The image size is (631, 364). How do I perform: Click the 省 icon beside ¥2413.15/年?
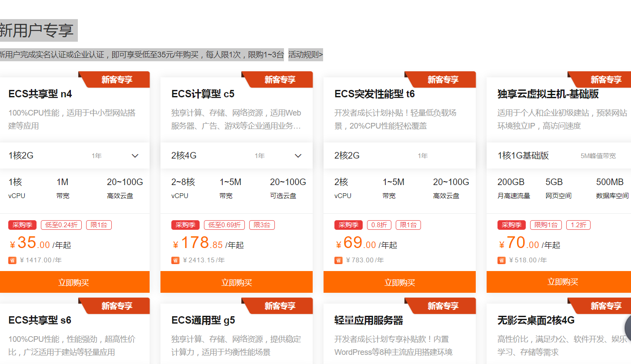click(175, 260)
